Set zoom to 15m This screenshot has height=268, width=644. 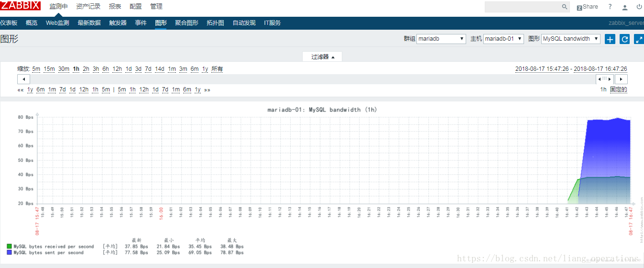tap(49, 69)
